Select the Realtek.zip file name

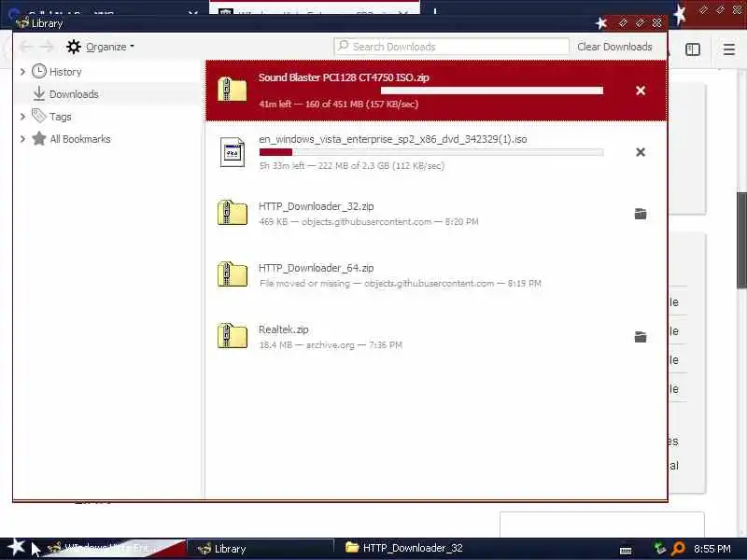click(284, 329)
